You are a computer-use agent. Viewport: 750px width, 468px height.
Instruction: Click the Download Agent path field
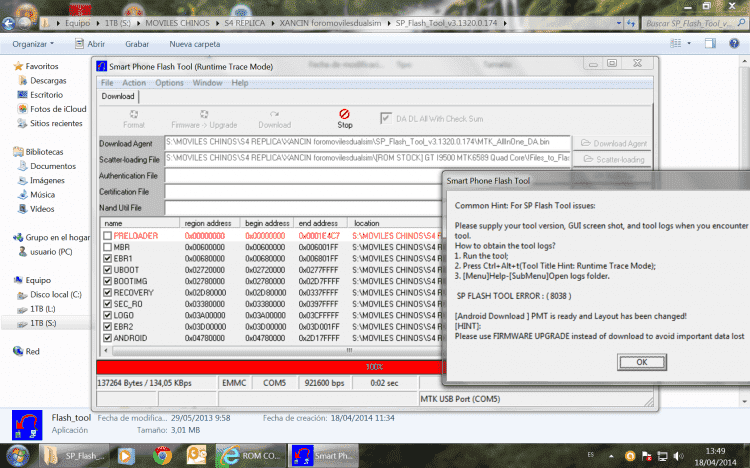[x=367, y=143]
